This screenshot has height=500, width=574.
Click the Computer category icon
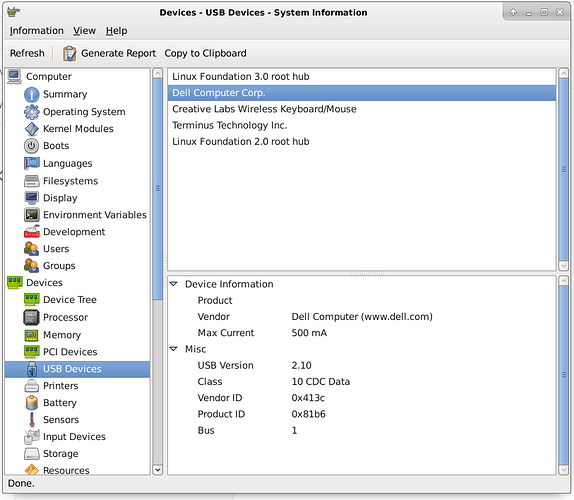click(14, 77)
